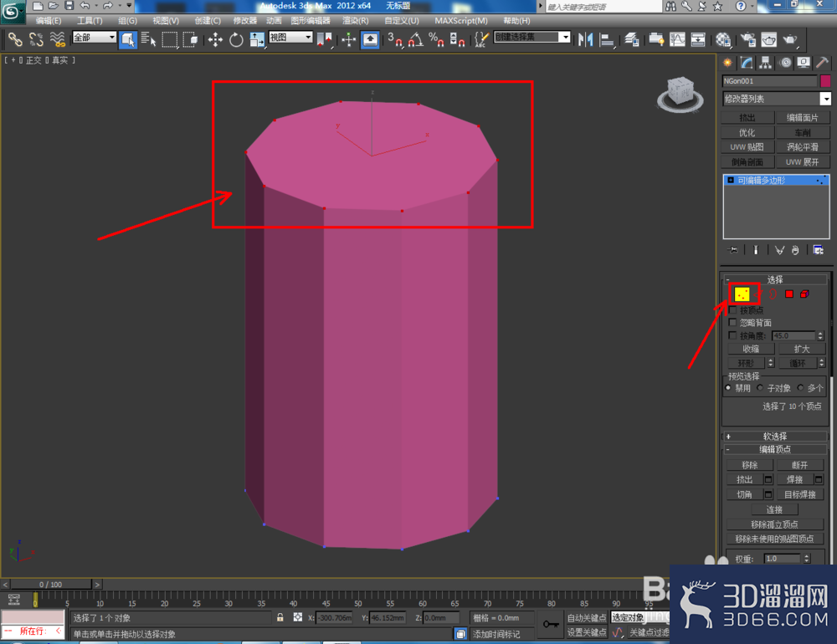The image size is (837, 644).
Task: Toggle 3D Snaps icon
Action: [x=394, y=39]
